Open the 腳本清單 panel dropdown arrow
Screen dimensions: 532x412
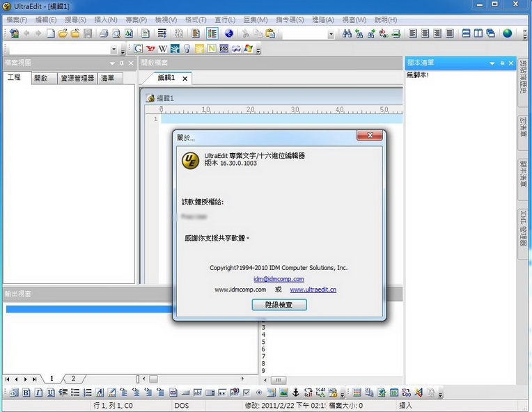[492, 63]
